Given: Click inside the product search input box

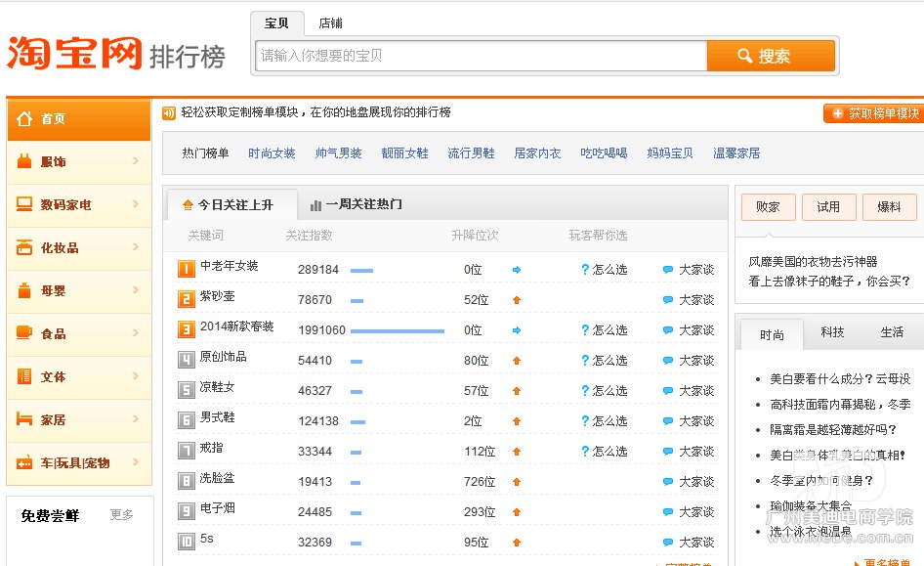Looking at the screenshot, I should tap(479, 56).
